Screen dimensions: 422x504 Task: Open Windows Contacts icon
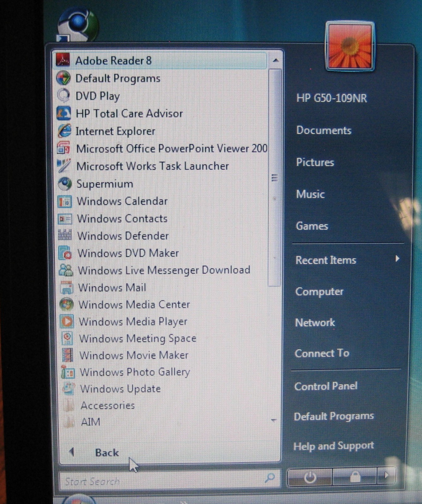66,218
